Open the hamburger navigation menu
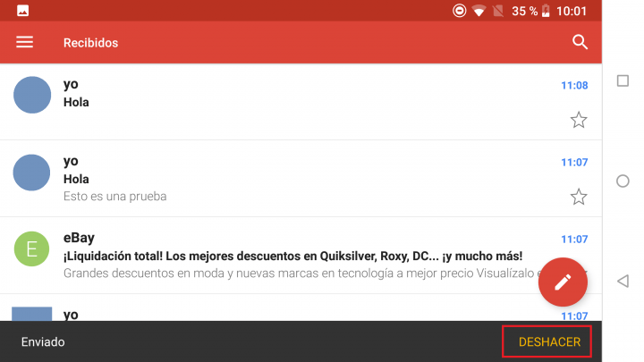 click(x=25, y=42)
